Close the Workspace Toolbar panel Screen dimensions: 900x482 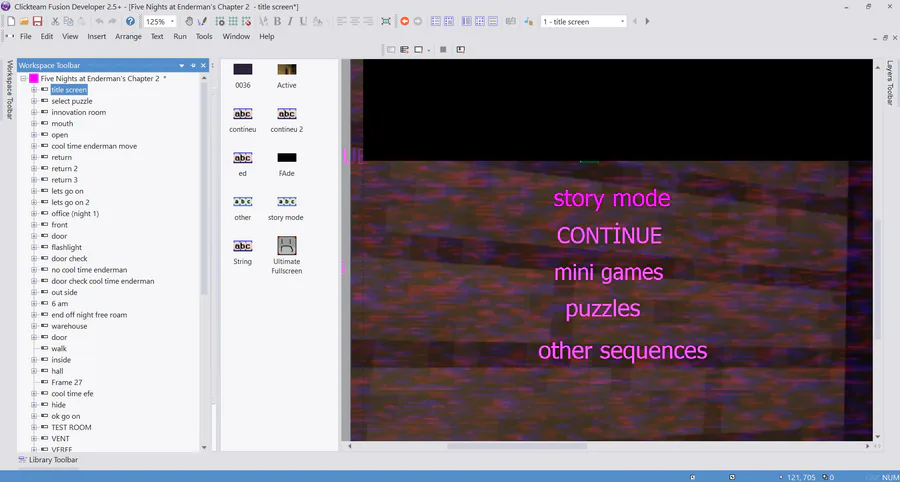tap(203, 65)
